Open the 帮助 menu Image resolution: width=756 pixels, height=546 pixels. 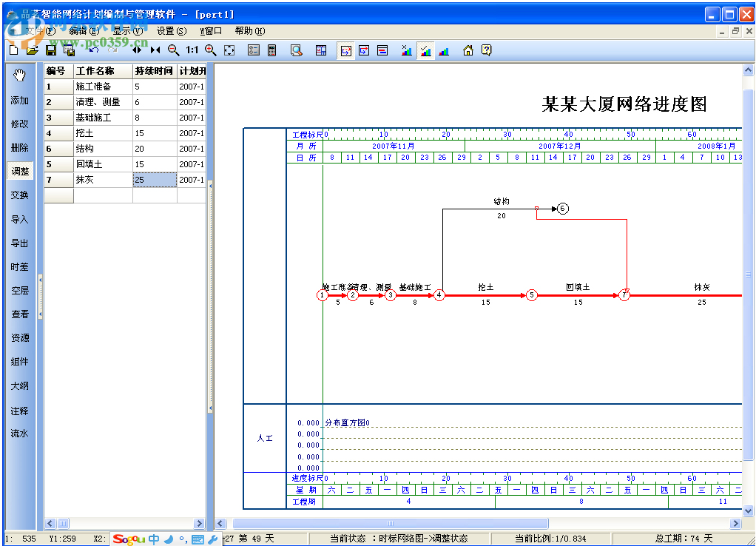(250, 31)
